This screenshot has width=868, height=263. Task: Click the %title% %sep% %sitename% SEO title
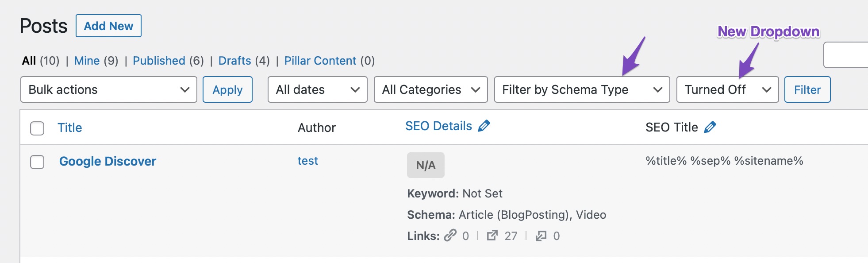[x=724, y=161]
